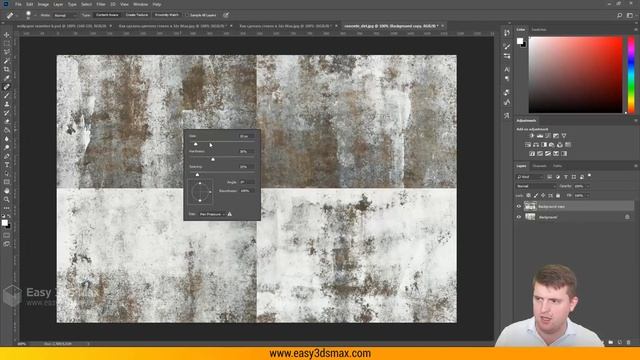The image size is (640, 360).
Task: Open the layer Kind filter dropdown
Action: (530, 177)
